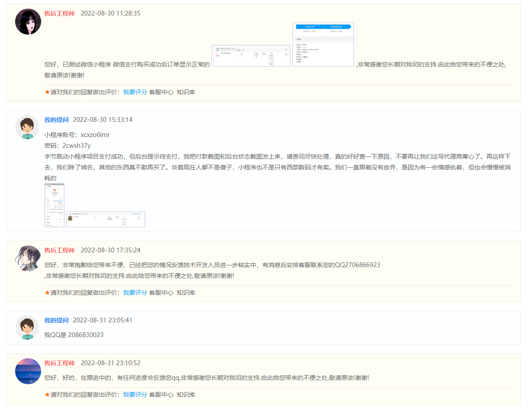Click the user avatar on the 15:33:14 question
The image size is (532, 411).
[x=27, y=127]
